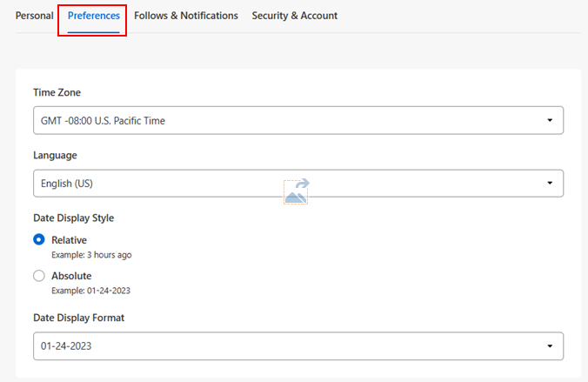Go to the Security & Account tab
This screenshot has height=382, width=588.
tap(295, 16)
